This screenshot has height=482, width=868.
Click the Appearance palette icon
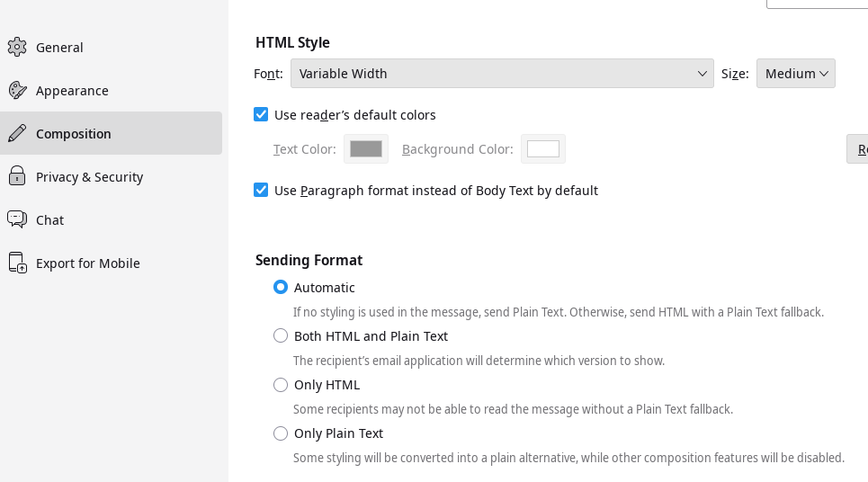[x=17, y=90]
